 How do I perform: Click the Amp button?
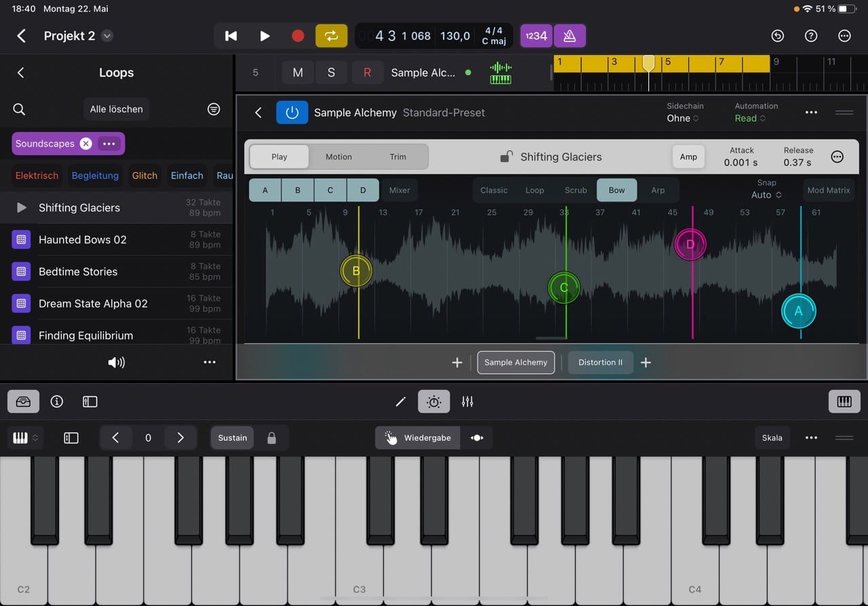coord(688,157)
